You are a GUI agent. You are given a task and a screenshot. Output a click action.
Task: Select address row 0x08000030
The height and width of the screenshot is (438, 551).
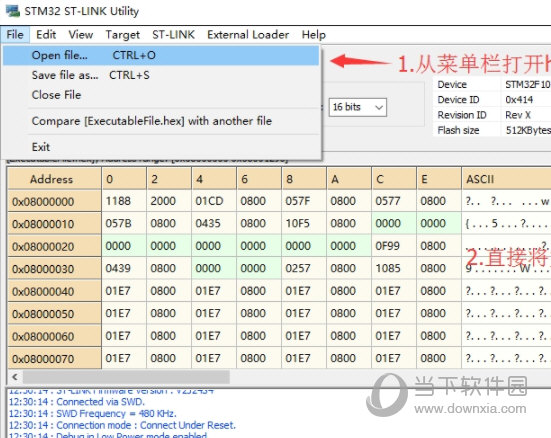[54, 269]
